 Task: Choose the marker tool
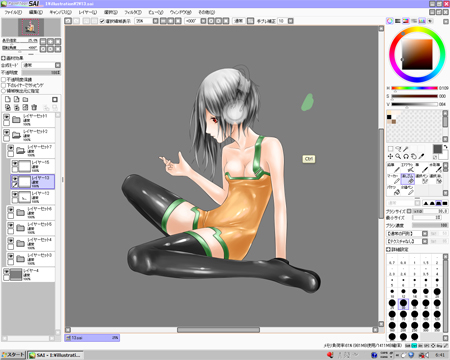tap(393, 179)
